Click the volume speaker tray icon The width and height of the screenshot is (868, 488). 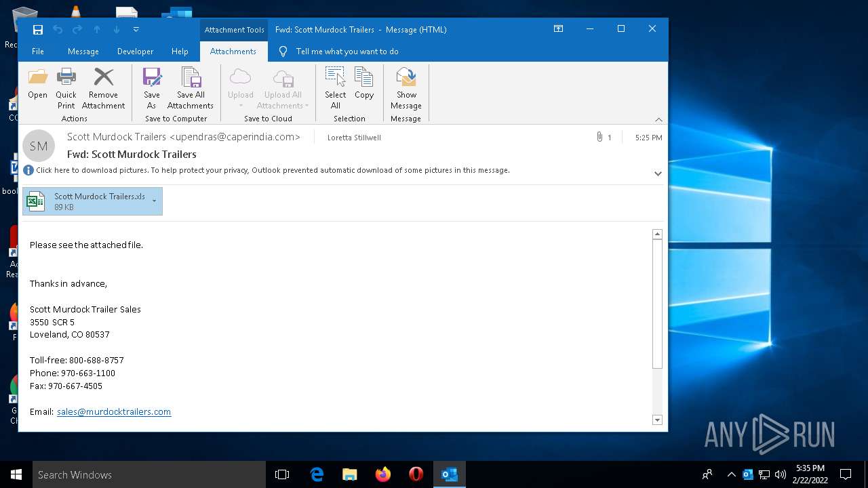(781, 474)
